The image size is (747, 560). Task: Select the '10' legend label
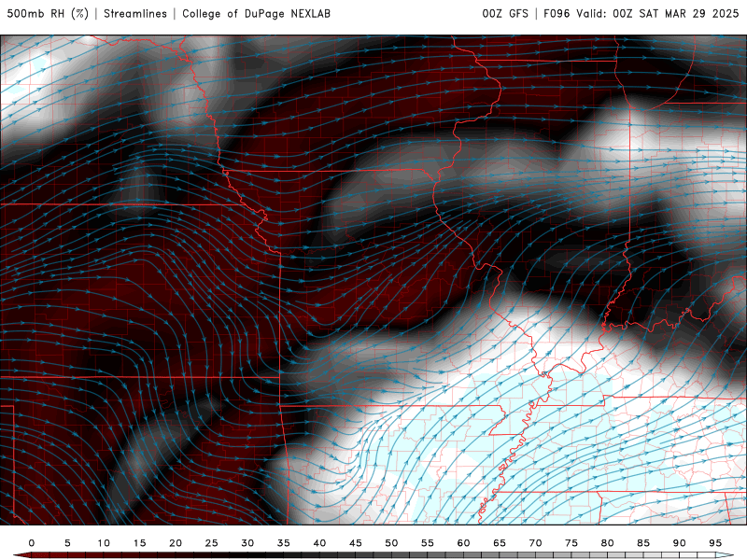(104, 543)
